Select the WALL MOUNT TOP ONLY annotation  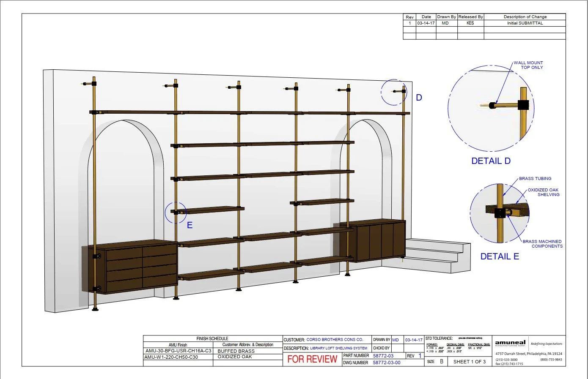tap(528, 65)
